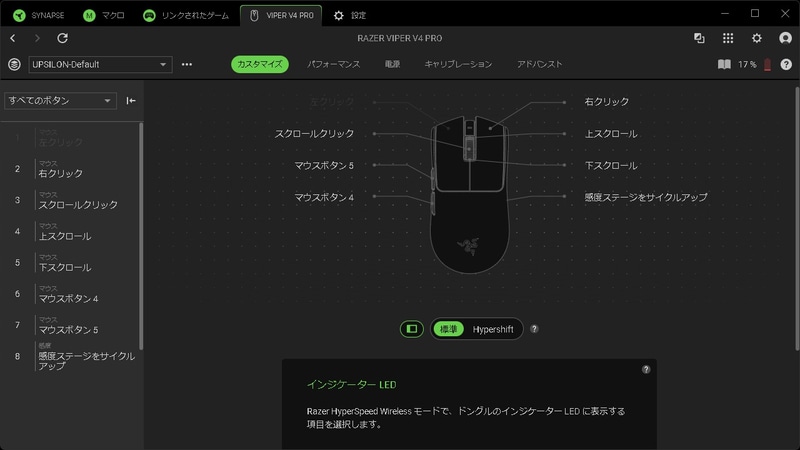Screen dimensions: 800x450
Task: Open help icon next to Hypershift
Action: click(534, 329)
